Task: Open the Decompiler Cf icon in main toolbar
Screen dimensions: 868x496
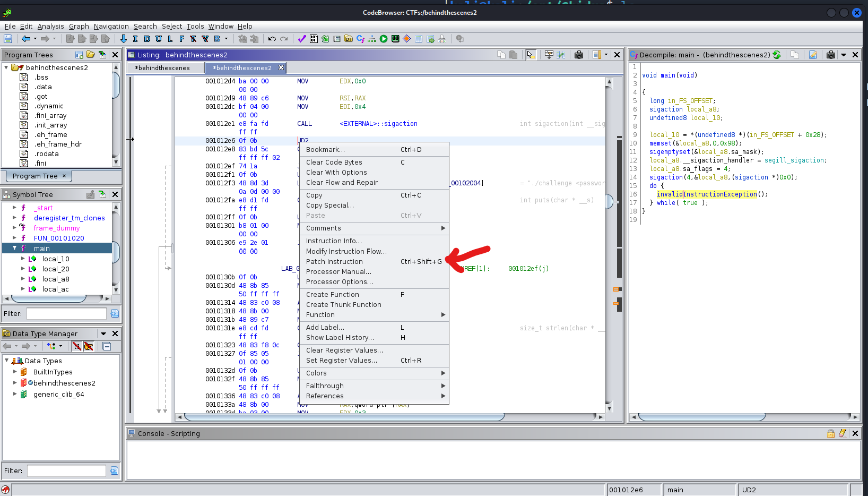Action: click(x=360, y=39)
